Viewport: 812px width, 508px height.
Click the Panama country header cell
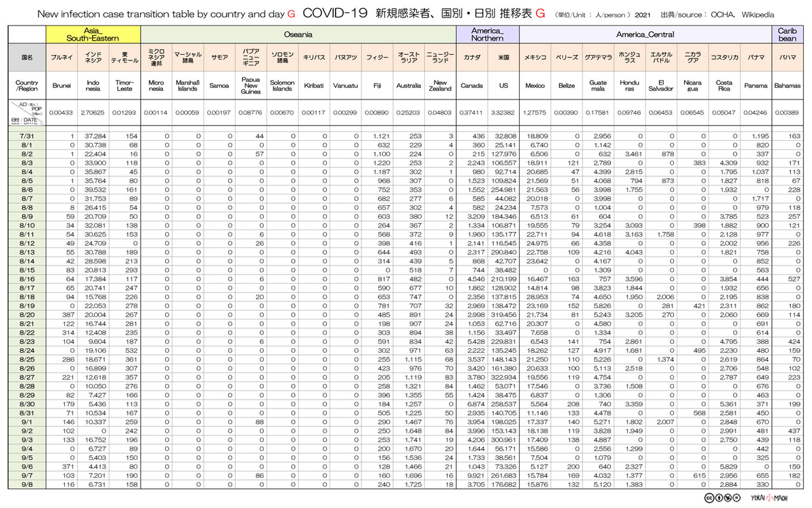(755, 86)
